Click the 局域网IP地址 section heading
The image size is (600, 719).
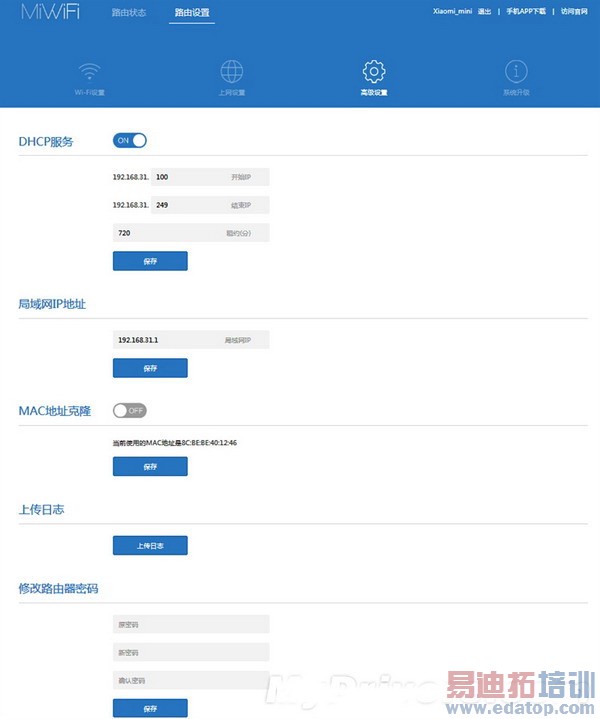[52, 304]
